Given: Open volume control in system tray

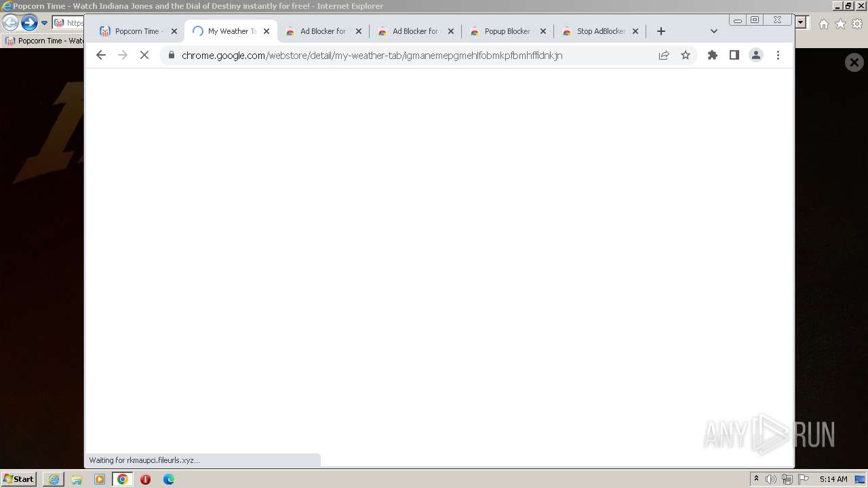Looking at the screenshot, I should (x=771, y=479).
